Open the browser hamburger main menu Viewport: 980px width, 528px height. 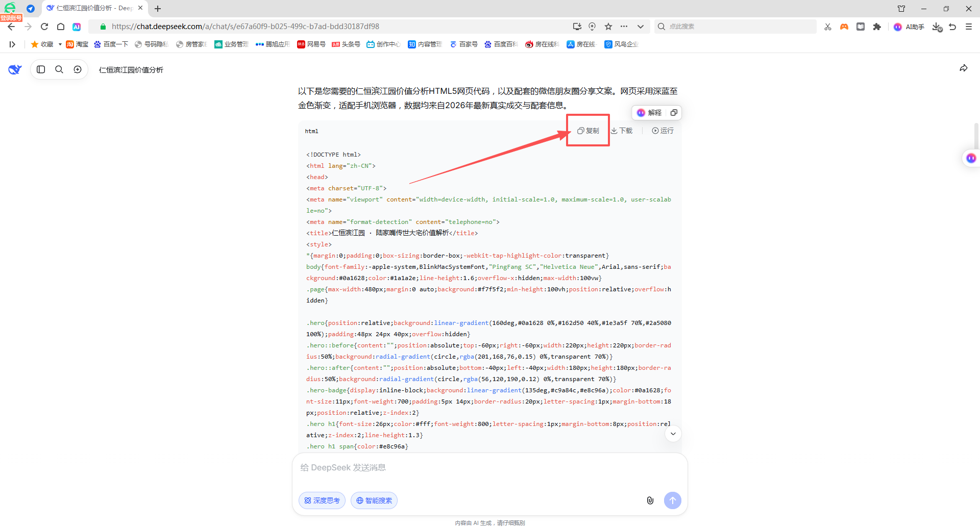(x=969, y=27)
